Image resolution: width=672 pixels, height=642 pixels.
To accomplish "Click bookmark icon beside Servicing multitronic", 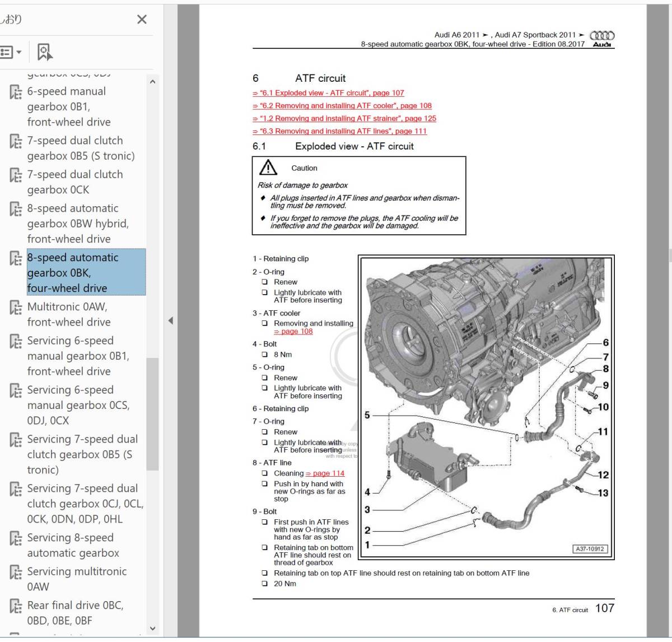I will click(16, 572).
